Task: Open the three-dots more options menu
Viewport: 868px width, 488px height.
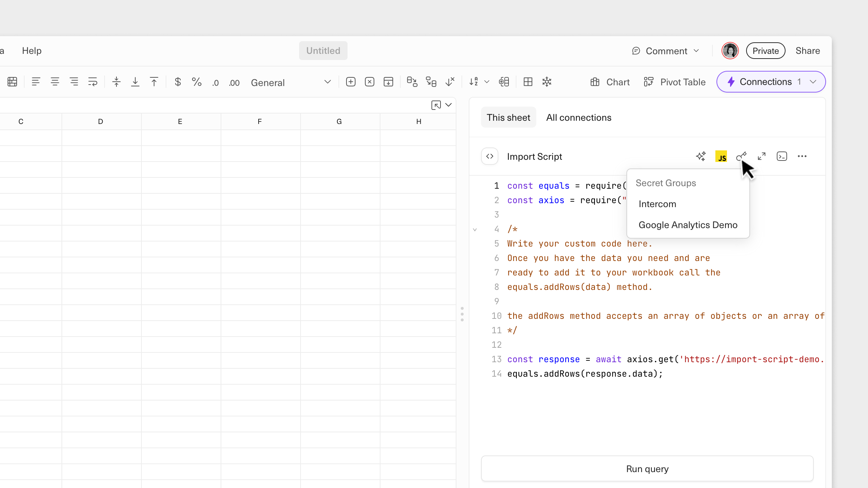Action: coord(802,156)
